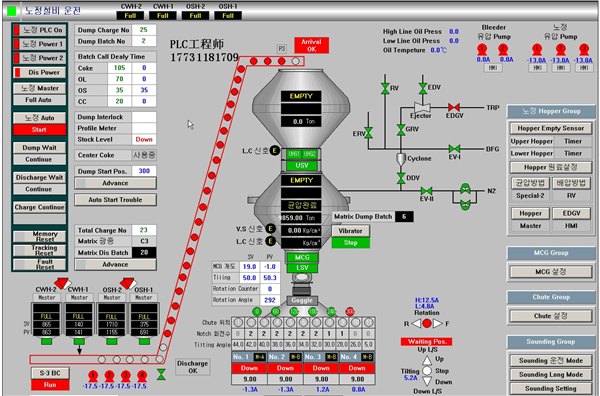
Task: Click the MCG block under lower hopper
Action: 302,257
